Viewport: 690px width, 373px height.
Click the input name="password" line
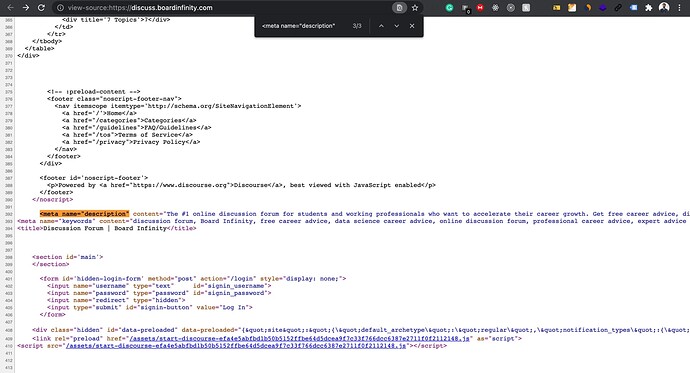click(x=159, y=293)
